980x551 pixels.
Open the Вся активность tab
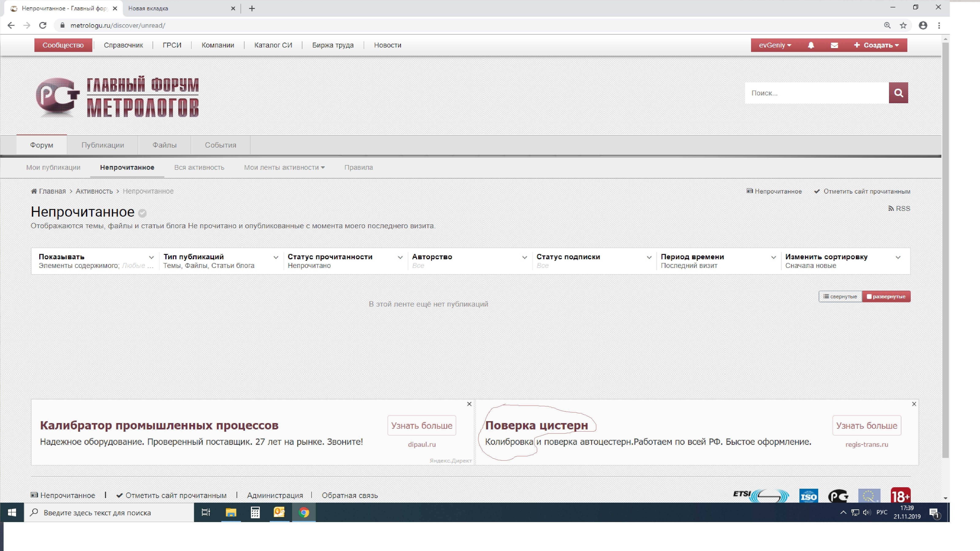pyautogui.click(x=199, y=167)
